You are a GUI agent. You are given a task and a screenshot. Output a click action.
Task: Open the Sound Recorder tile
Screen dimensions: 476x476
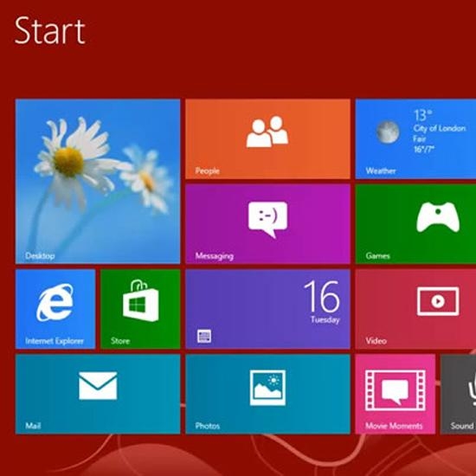[x=458, y=394]
